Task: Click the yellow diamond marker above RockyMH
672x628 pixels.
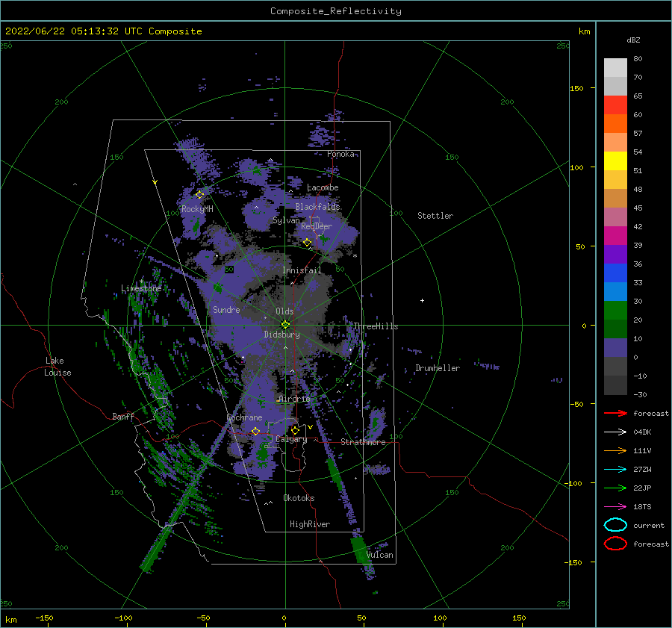Action: click(x=199, y=195)
